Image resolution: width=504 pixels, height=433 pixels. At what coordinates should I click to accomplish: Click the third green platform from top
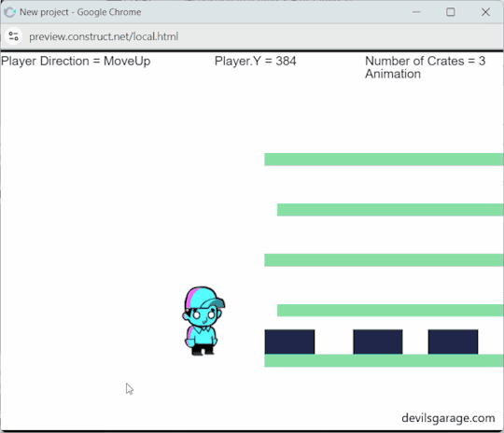(x=385, y=260)
